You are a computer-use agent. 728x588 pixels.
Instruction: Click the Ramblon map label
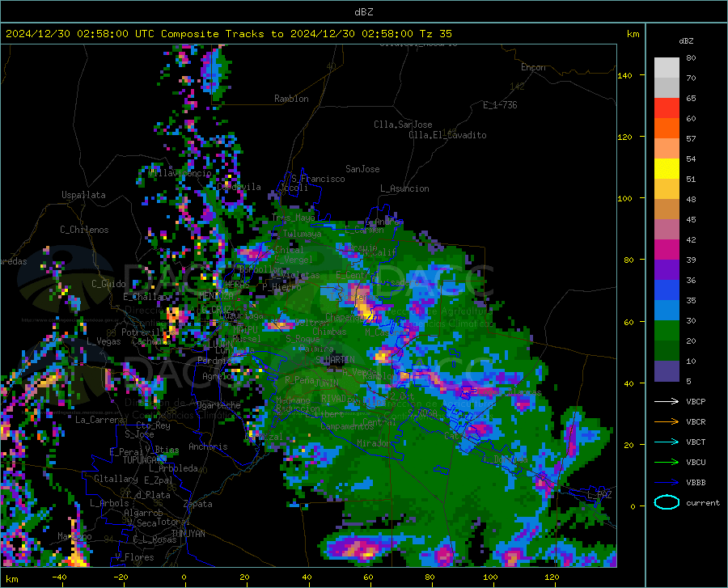tap(291, 99)
